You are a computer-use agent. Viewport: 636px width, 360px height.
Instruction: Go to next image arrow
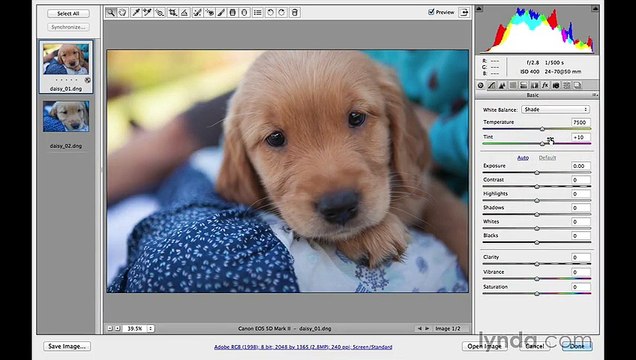coord(427,328)
